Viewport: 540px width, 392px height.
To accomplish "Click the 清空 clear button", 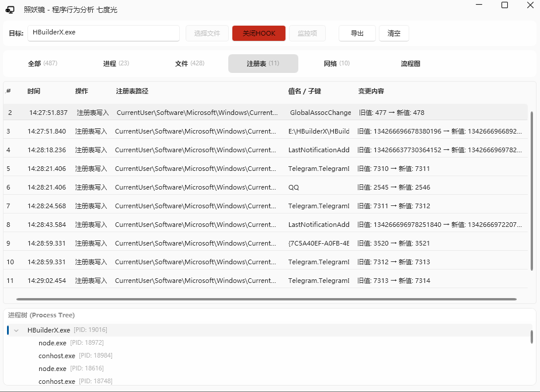I will 393,33.
